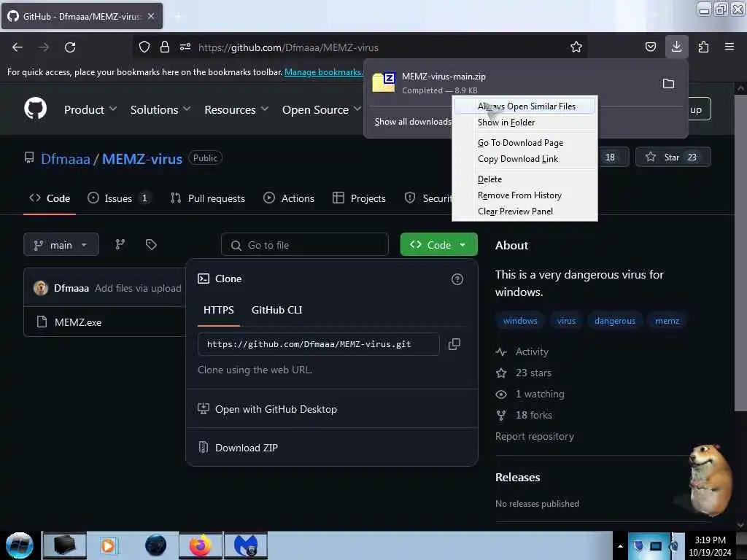Show hidden system tray icons

point(620,546)
